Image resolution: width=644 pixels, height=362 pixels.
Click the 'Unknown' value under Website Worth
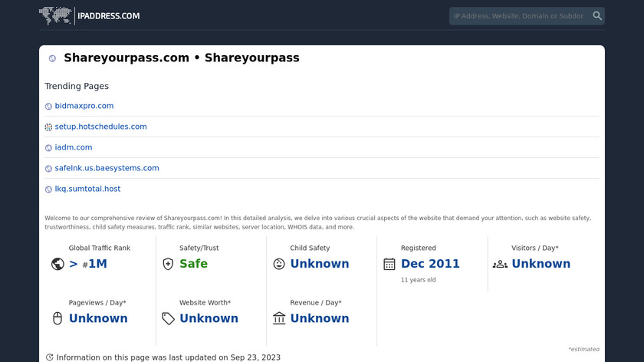[x=209, y=318]
